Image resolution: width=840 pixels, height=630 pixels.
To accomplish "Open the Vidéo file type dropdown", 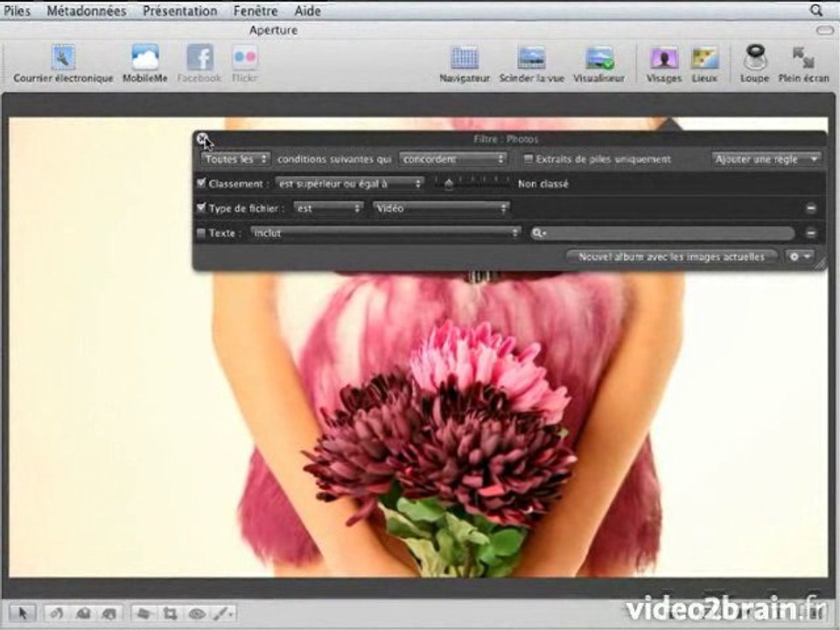I will click(441, 208).
